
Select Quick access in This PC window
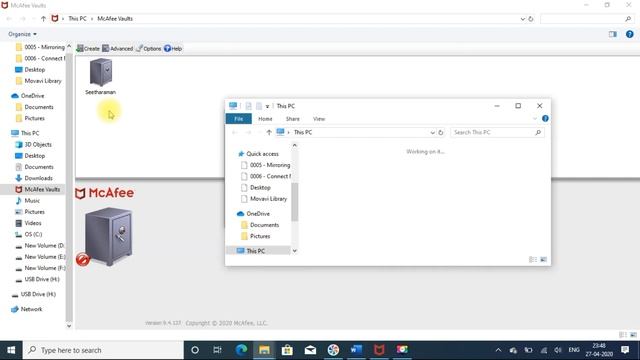point(258,154)
